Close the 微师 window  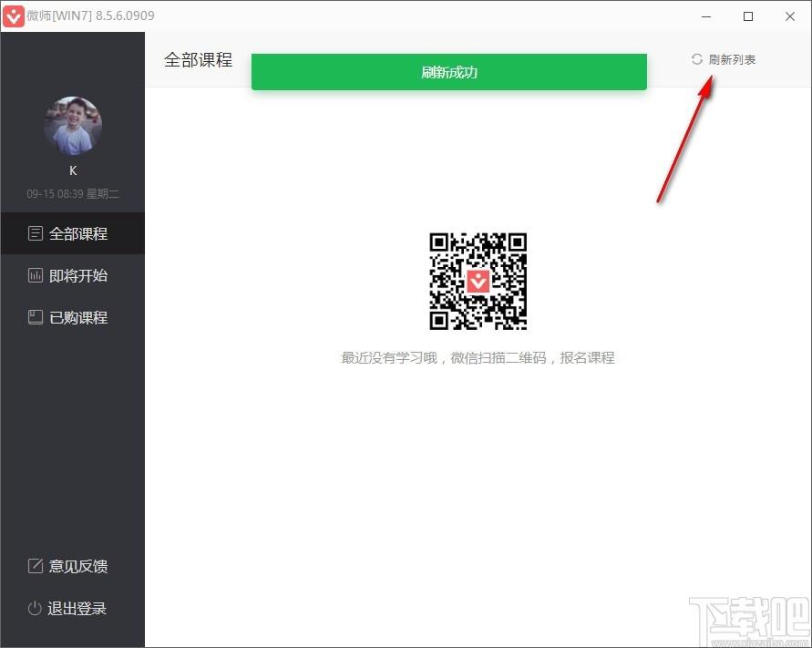click(790, 16)
